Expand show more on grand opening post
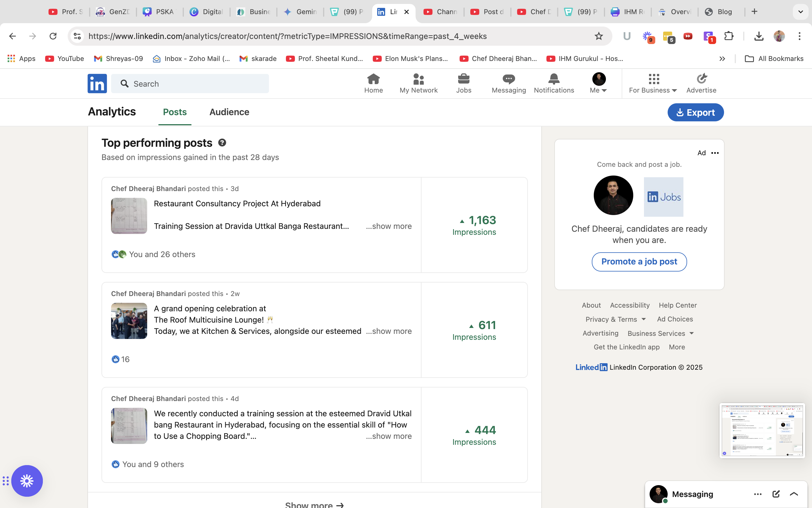This screenshot has width=812, height=508. coord(389,331)
